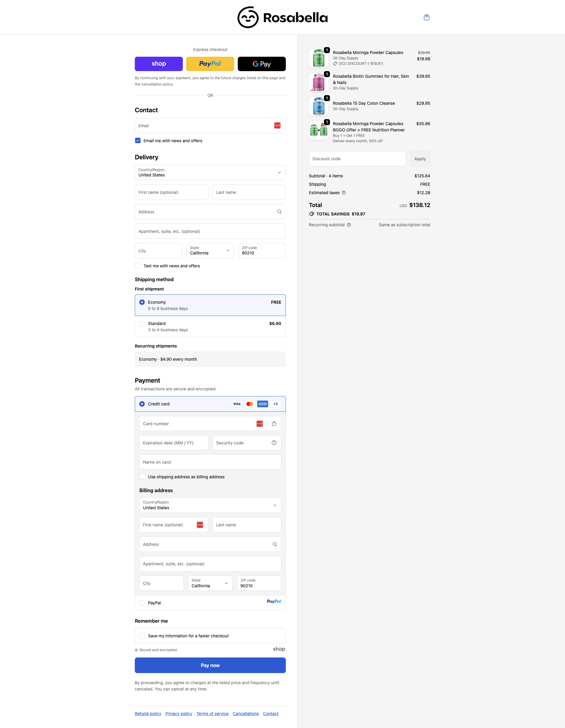Click the Billing ZIP code field
The width and height of the screenshot is (565, 728).
(x=259, y=583)
